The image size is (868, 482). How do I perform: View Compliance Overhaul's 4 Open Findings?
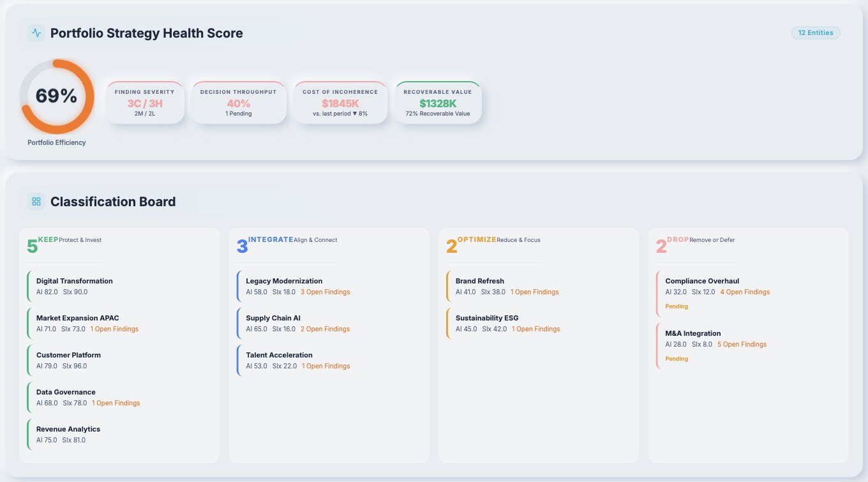745,292
